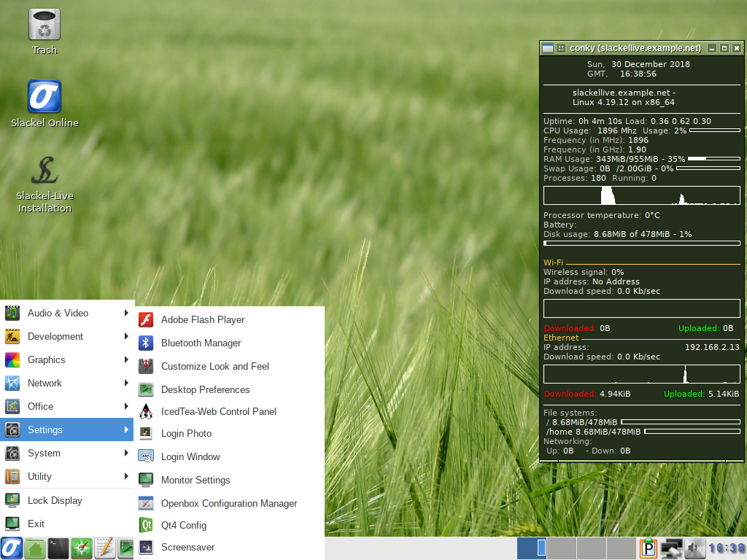
Task: Click the Ethernet IP address 192.168.2.13
Action: 712,347
